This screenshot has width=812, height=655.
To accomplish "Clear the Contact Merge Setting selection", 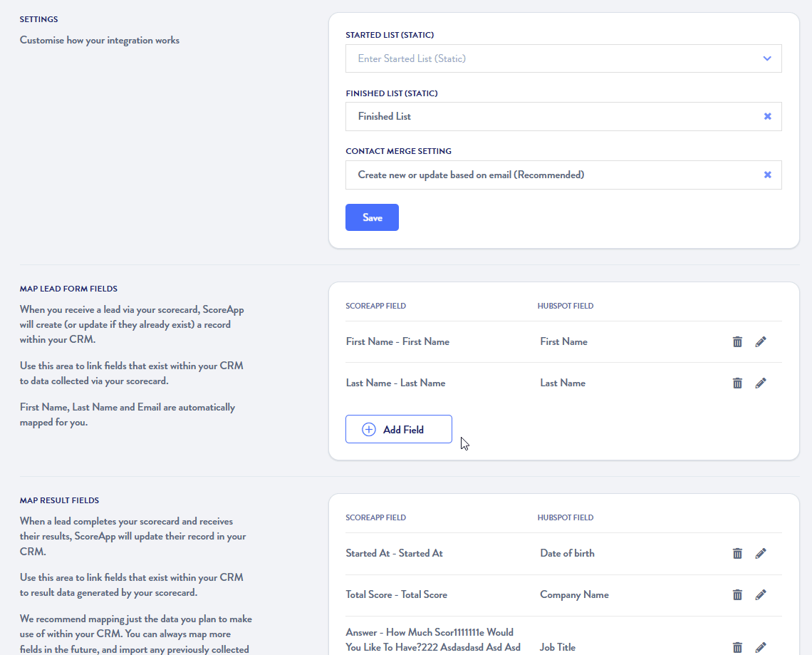I will [767, 175].
